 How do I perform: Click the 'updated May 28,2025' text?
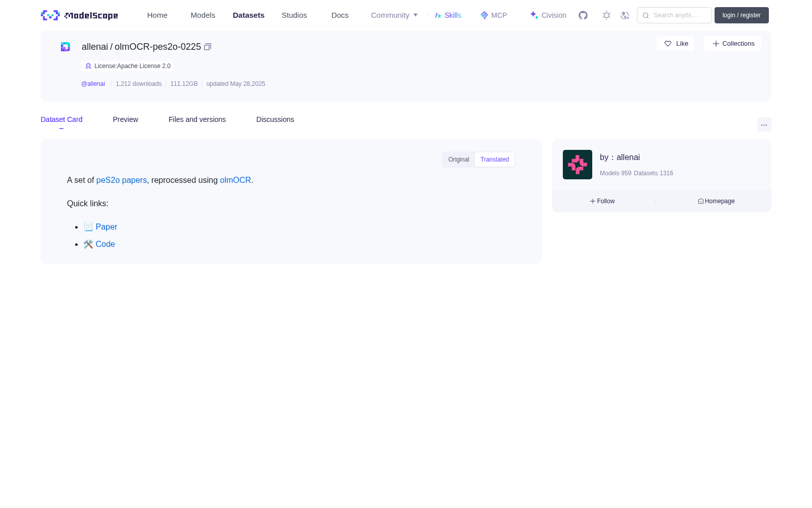click(x=235, y=84)
